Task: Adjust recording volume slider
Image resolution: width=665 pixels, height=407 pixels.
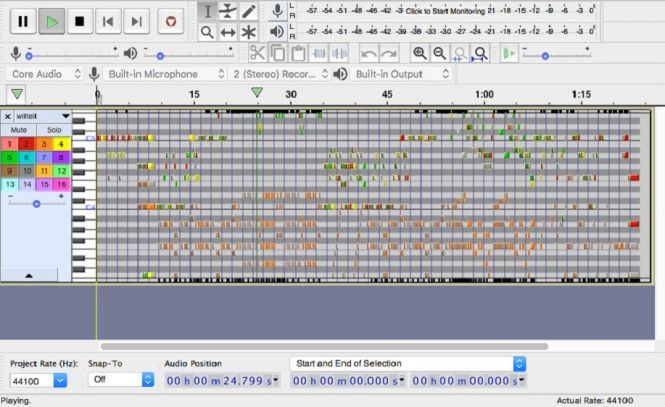Action: (29, 56)
